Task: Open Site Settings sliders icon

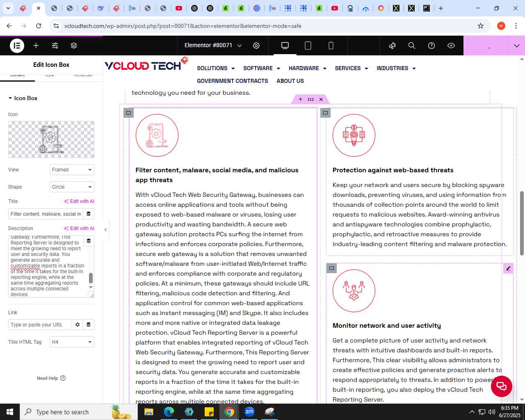Action: pyautogui.click(x=55, y=46)
